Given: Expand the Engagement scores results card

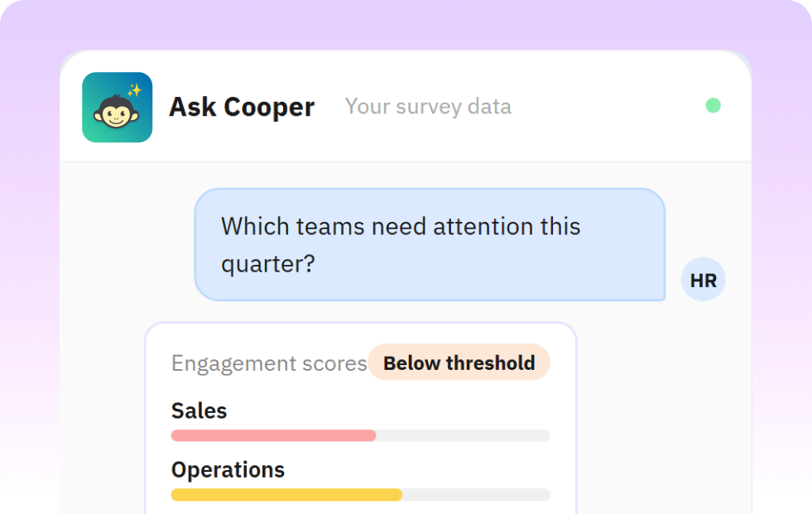Looking at the screenshot, I should (x=361, y=414).
